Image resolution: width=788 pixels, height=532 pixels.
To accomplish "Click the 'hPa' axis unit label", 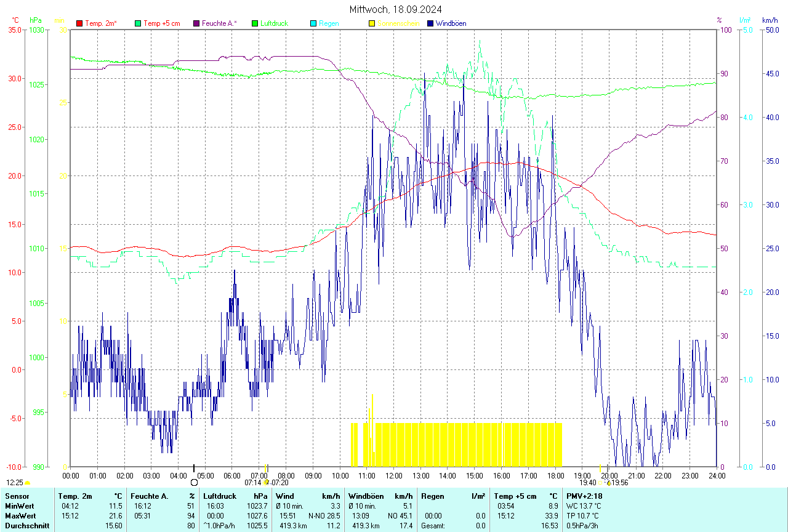I will pos(35,20).
